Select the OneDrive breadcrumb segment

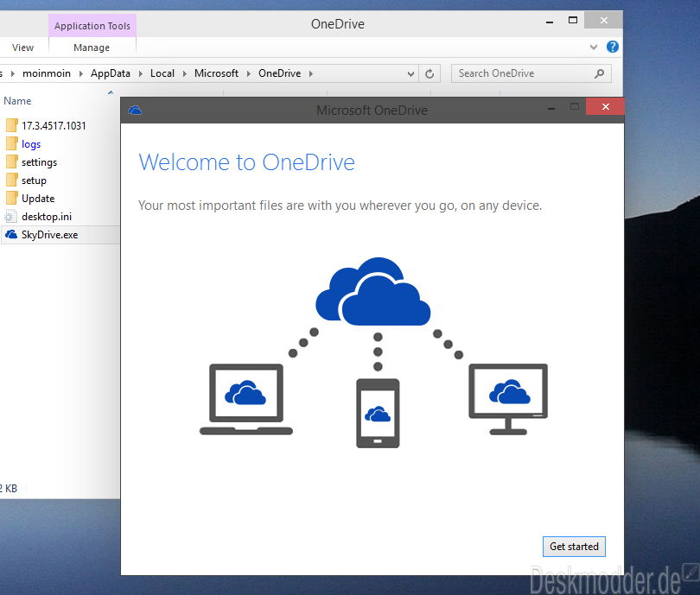point(279,73)
